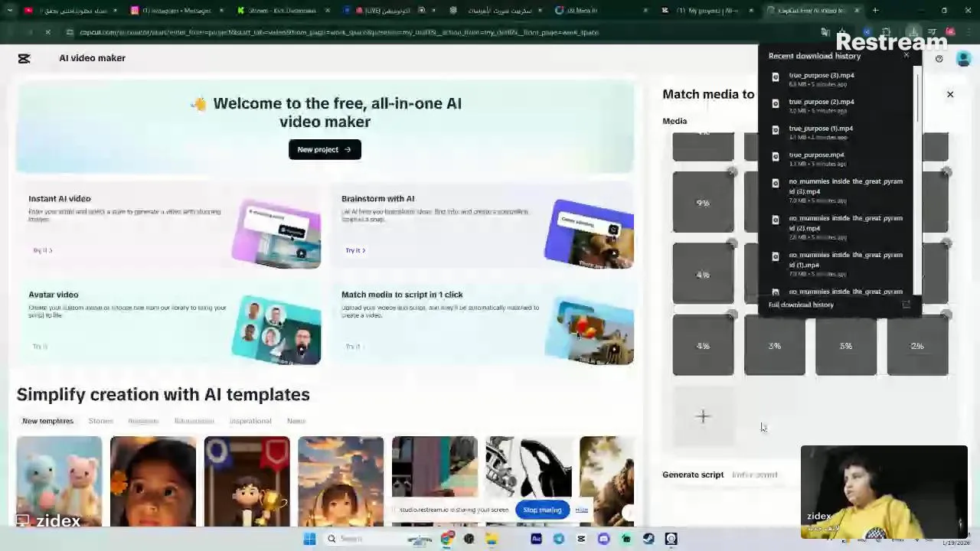Select the Inspirational template tab

tap(250, 421)
